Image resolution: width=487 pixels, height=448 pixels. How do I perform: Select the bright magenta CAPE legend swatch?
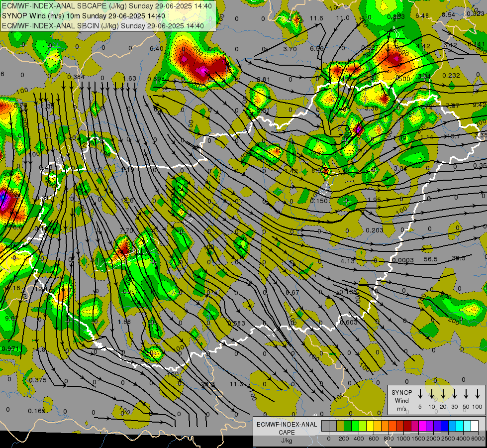click(x=422, y=426)
